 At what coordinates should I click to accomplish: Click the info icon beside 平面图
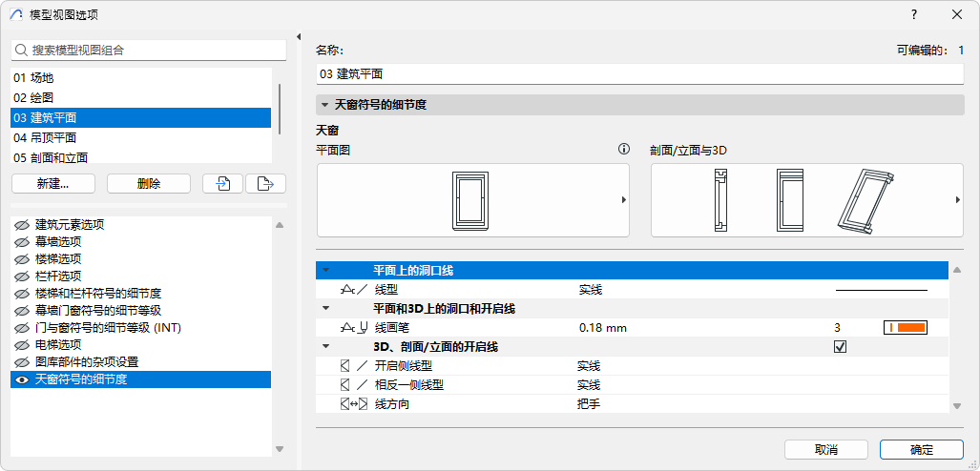[623, 150]
